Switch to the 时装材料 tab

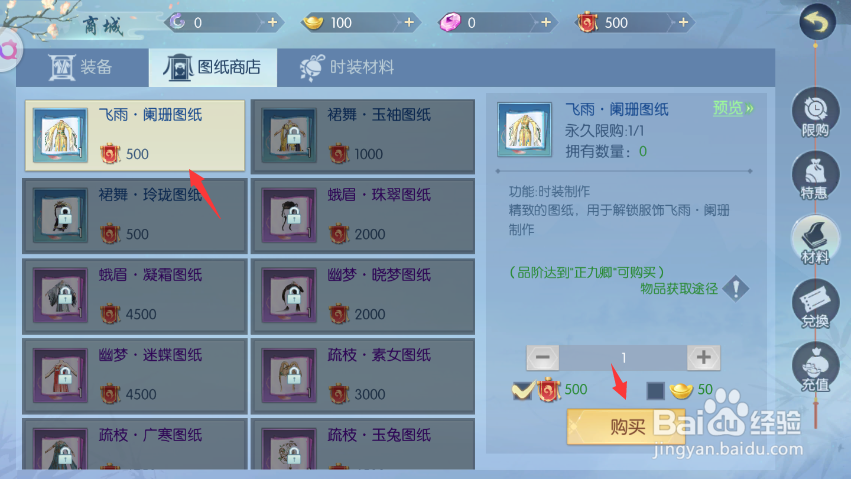coord(347,67)
